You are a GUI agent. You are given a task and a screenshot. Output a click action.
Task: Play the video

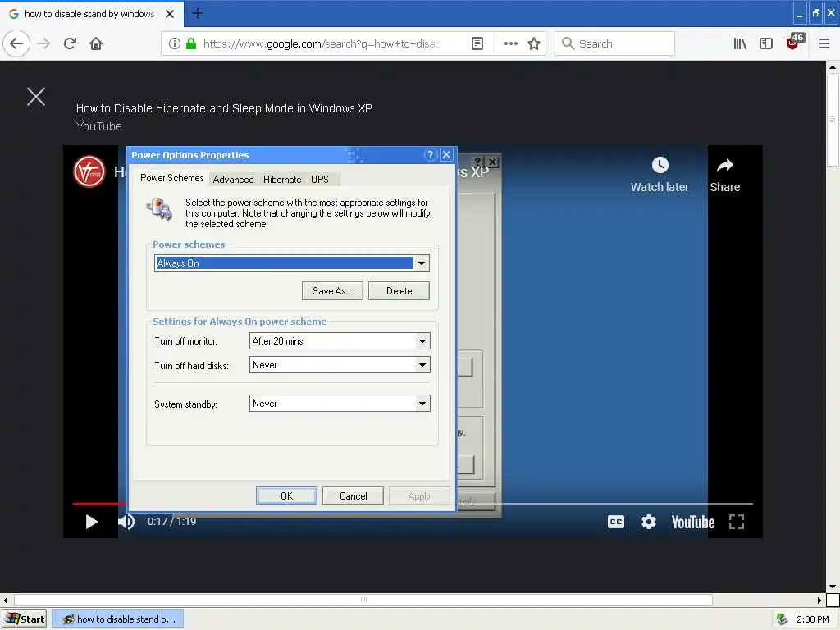(x=92, y=521)
